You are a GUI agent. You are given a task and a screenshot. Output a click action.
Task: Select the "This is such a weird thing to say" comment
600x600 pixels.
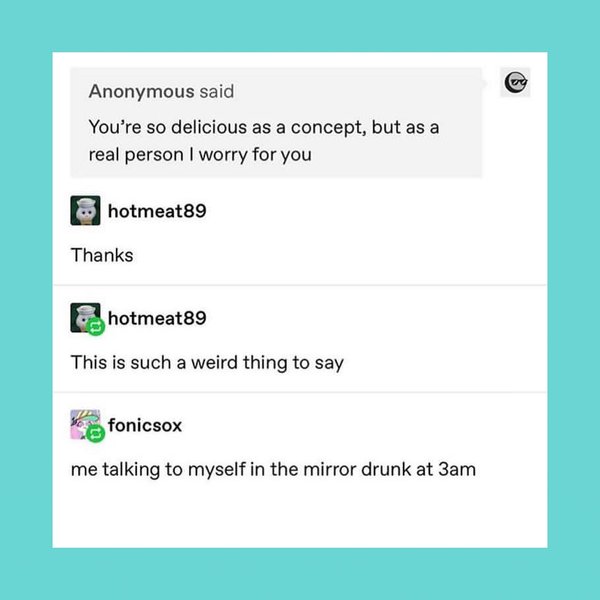[207, 363]
